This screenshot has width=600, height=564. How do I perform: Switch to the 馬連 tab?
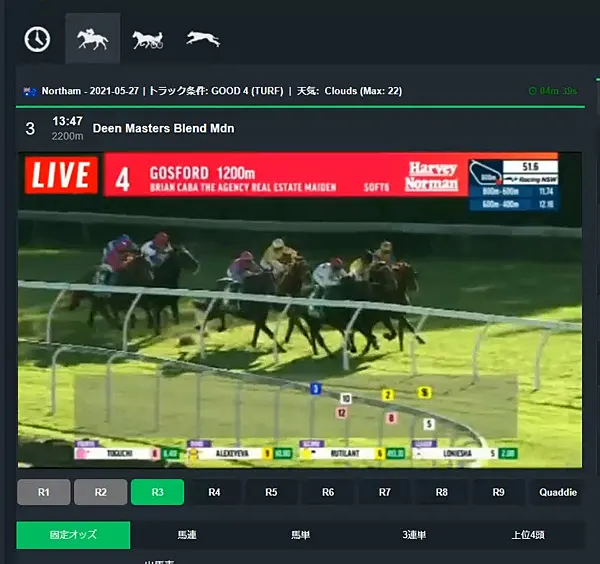[187, 535]
